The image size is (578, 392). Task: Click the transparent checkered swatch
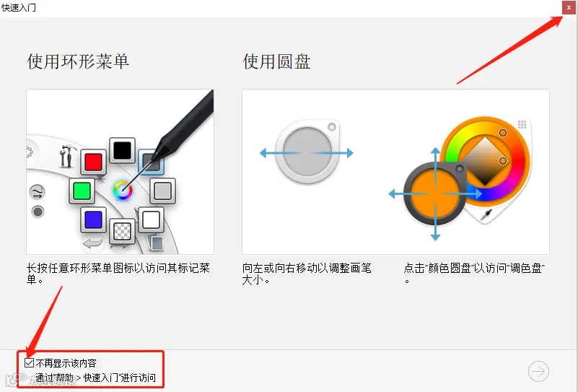(x=123, y=232)
